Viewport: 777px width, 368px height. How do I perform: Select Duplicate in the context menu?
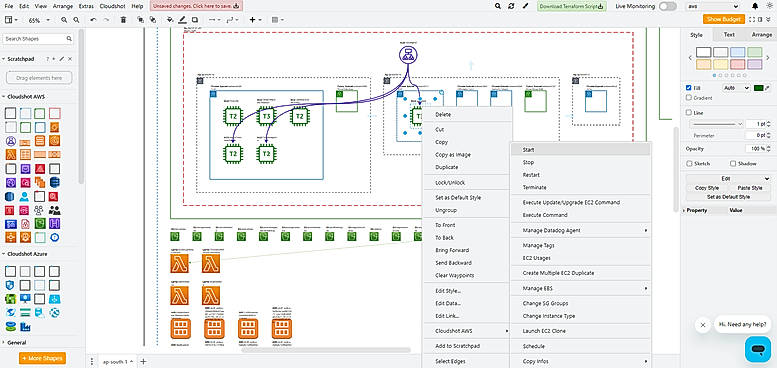465,167
